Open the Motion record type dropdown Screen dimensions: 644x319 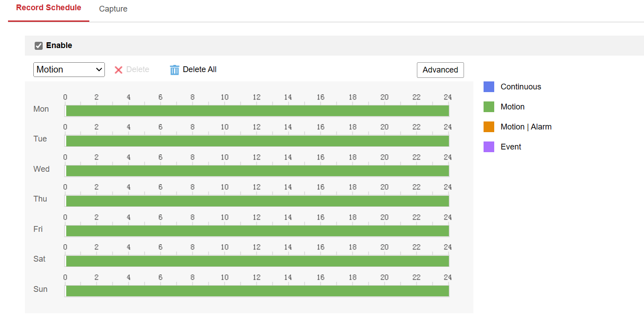[x=69, y=69]
